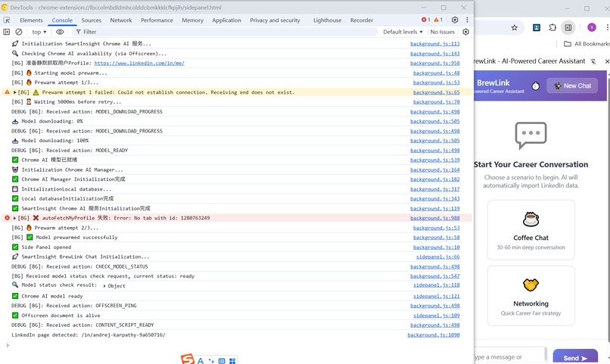Open the Chrome profile avatar
The height and width of the screenshot is (364, 610).
coord(592,27)
